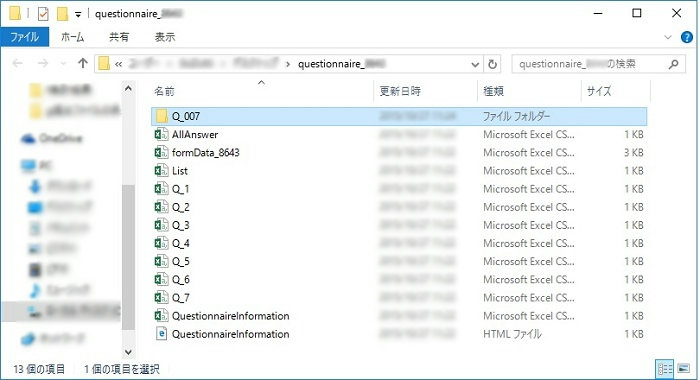Image resolution: width=700 pixels, height=380 pixels.
Task: Open the recent locations dropdown arrow
Action: coord(63,64)
